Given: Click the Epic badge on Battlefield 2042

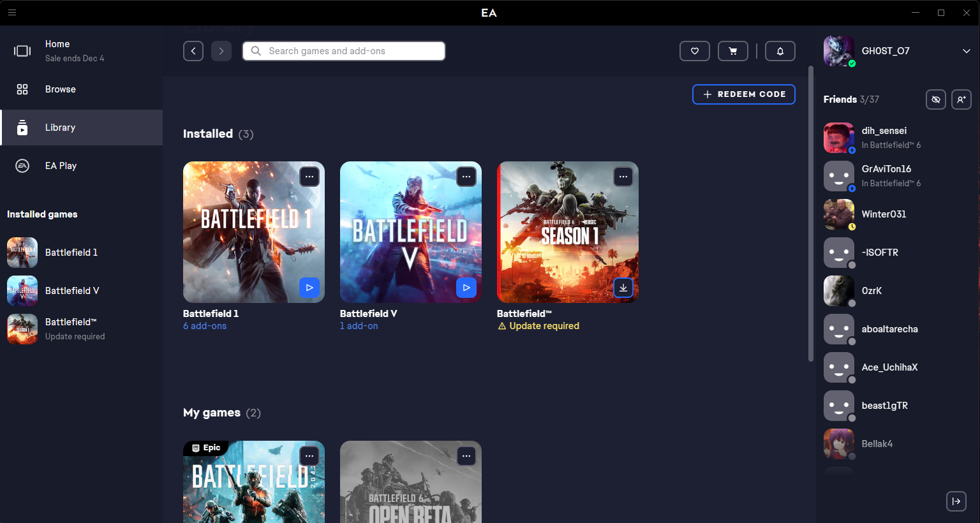Looking at the screenshot, I should tap(206, 448).
